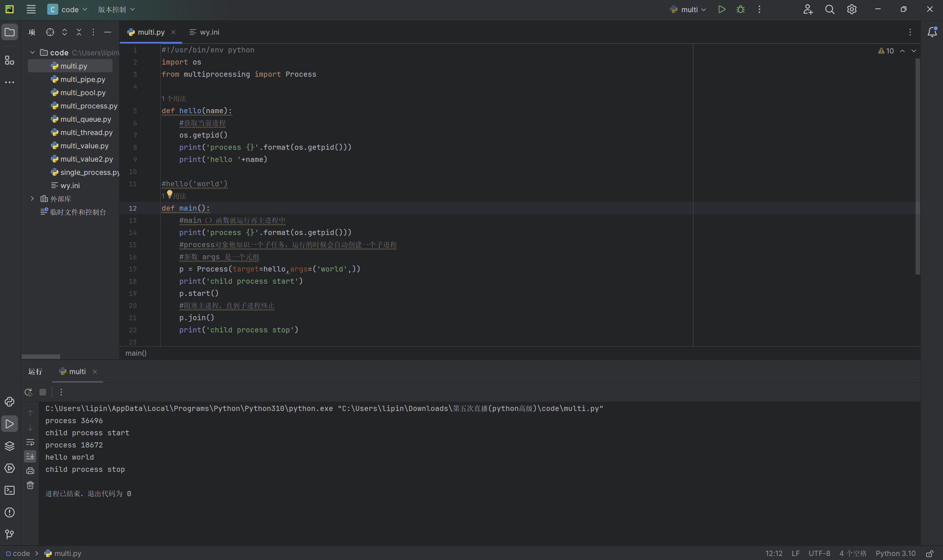943x560 pixels.
Task: Expand all items in project tree
Action: 65,32
